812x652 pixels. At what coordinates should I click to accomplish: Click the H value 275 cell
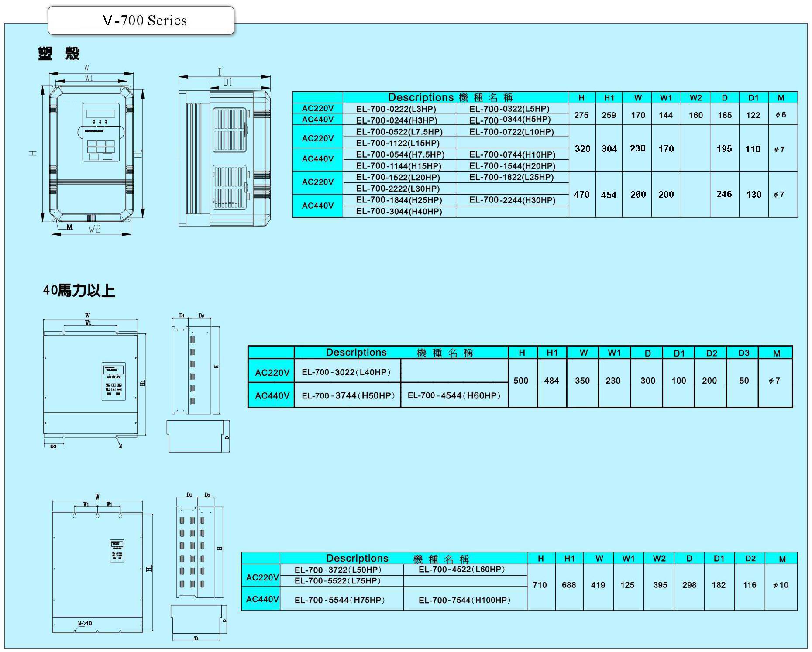581,115
